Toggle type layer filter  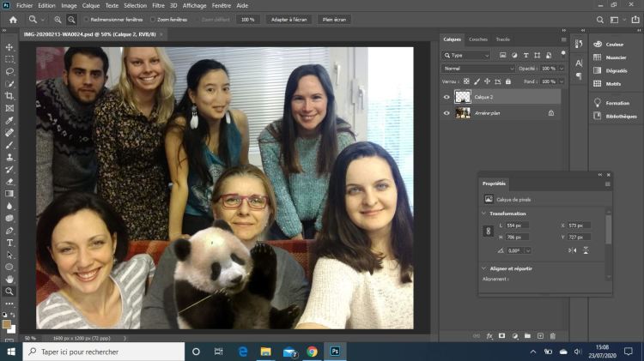click(526, 55)
